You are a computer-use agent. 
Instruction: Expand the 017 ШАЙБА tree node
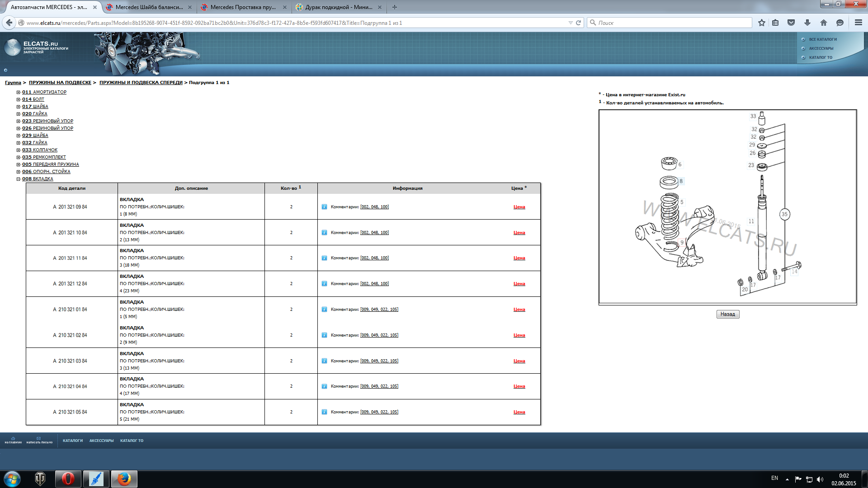(x=19, y=107)
